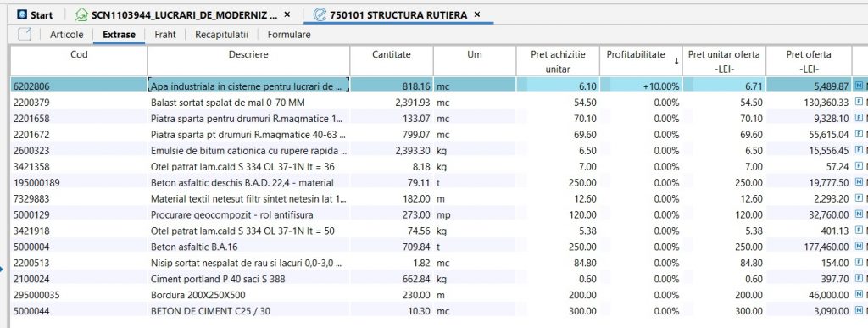This screenshot has height=328, width=868.
Task: Switch to the Articole tab
Action: pos(66,34)
